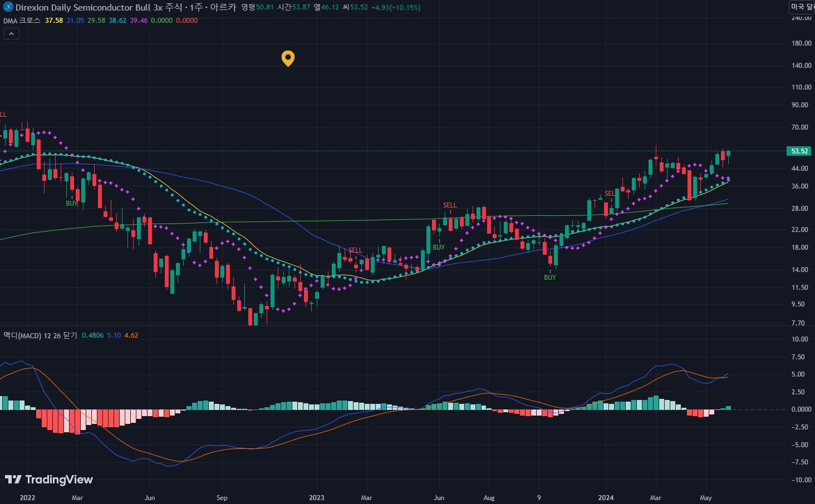
Task: Click the 11.50 price axis label
Action: point(799,288)
